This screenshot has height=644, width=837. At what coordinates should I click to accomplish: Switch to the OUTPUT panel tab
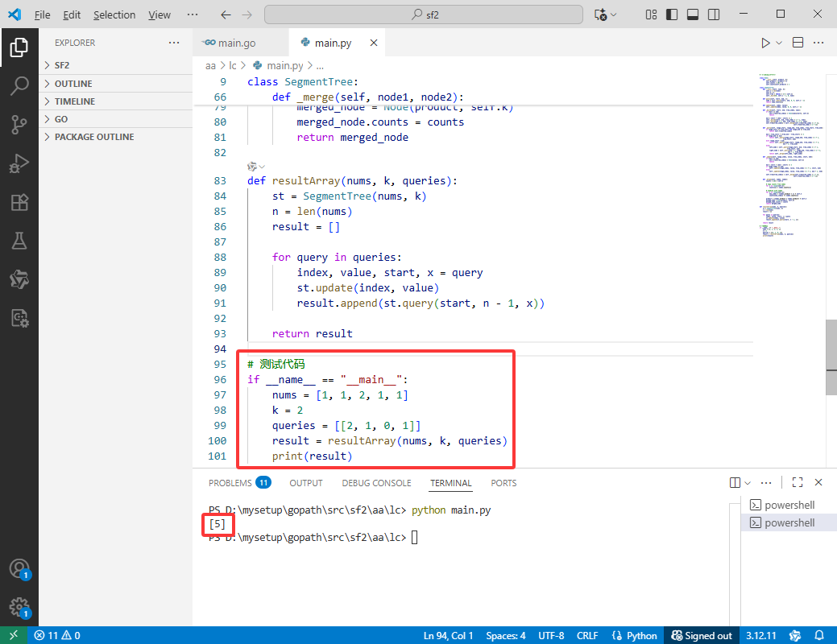tap(306, 483)
